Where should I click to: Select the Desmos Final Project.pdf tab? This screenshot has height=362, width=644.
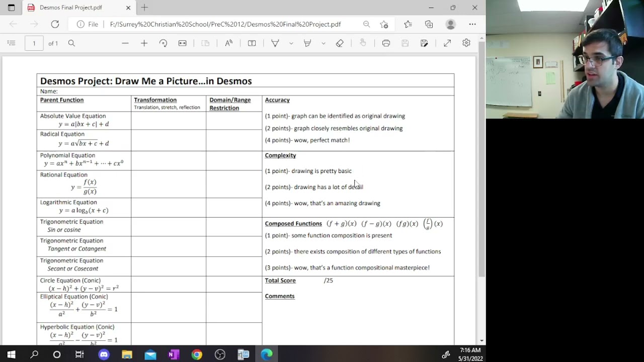click(78, 8)
